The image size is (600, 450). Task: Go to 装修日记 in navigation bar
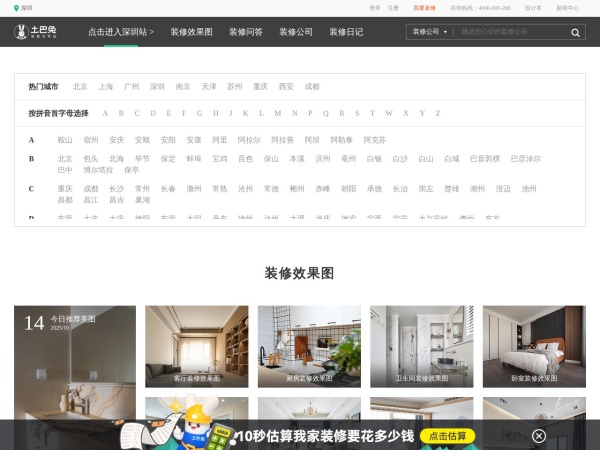pos(346,32)
